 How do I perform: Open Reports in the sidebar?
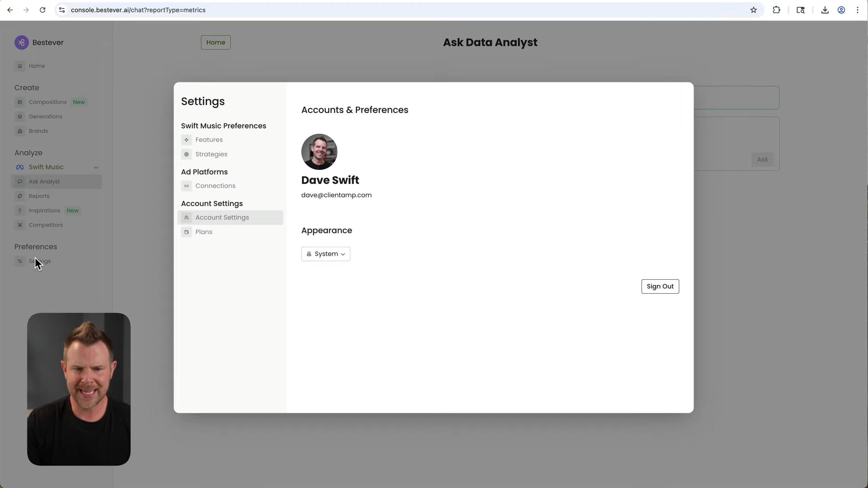tap(57, 196)
